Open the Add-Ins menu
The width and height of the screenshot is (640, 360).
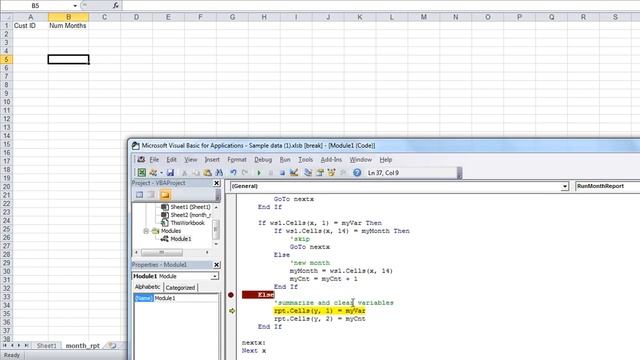point(331,160)
